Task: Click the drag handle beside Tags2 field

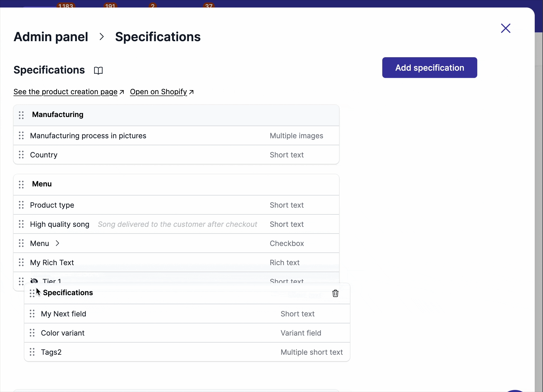Action: [x=32, y=352]
